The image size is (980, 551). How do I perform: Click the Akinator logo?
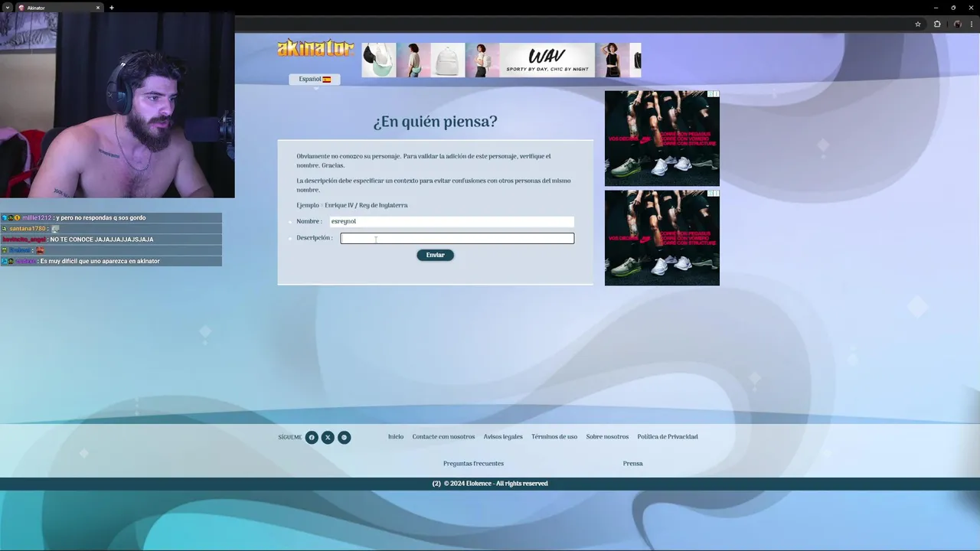coord(315,49)
